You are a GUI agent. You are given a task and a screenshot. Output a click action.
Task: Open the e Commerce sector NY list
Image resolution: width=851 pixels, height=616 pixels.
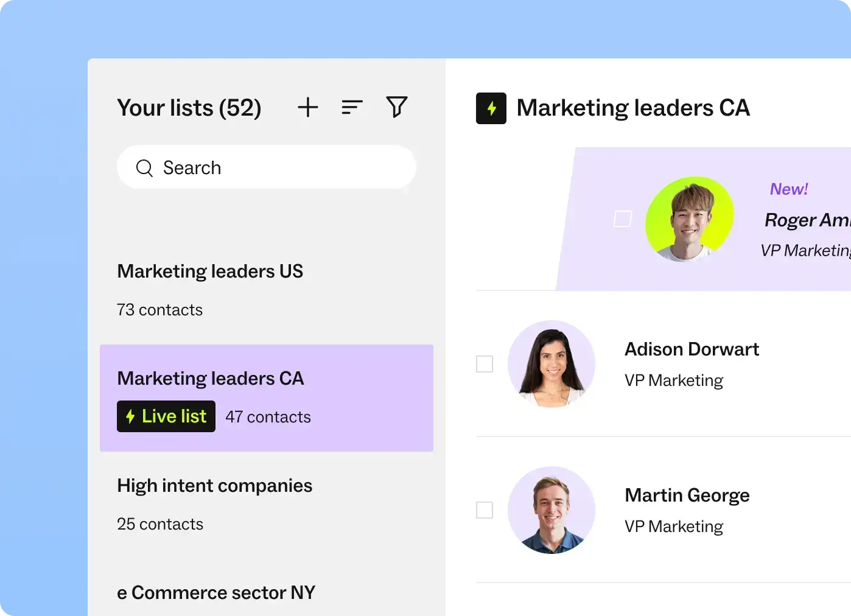(x=216, y=592)
